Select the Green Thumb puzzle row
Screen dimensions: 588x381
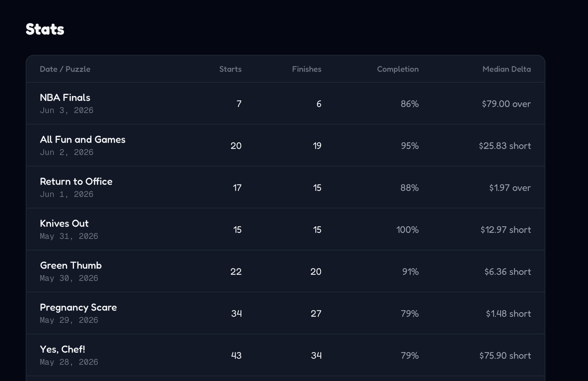[x=286, y=271]
